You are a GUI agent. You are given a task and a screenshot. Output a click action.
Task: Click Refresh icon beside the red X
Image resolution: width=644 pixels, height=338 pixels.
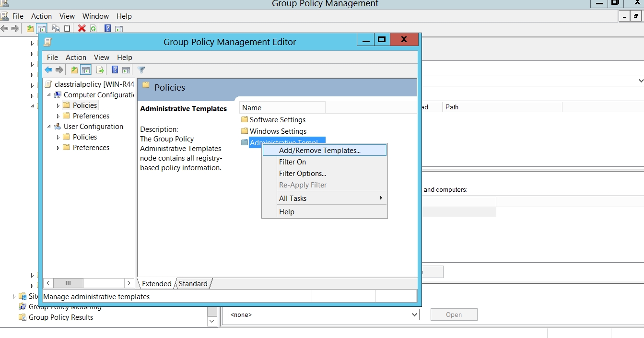pos(94,28)
